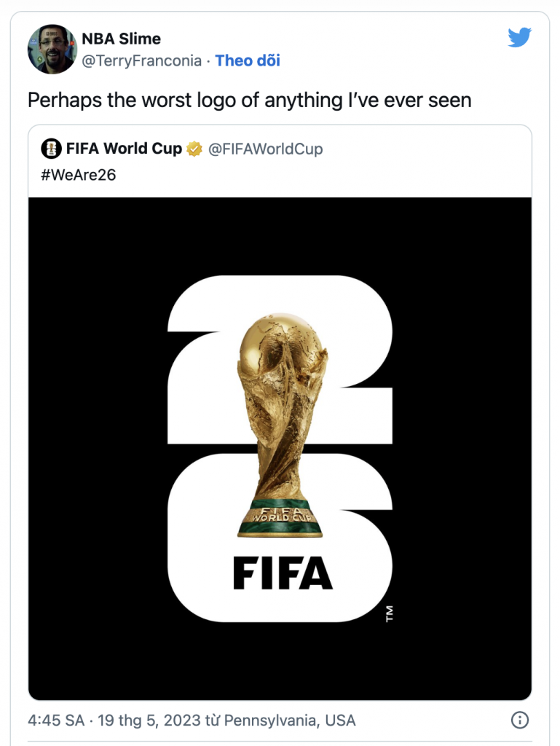Click the Pennsylvania, USA location text
This screenshot has height=746, width=560.
pos(290,721)
